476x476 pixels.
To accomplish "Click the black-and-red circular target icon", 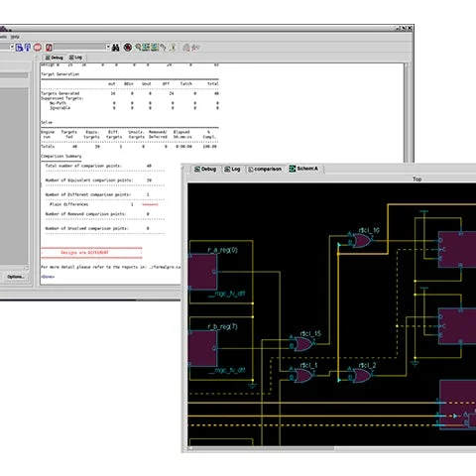I will coord(128,48).
